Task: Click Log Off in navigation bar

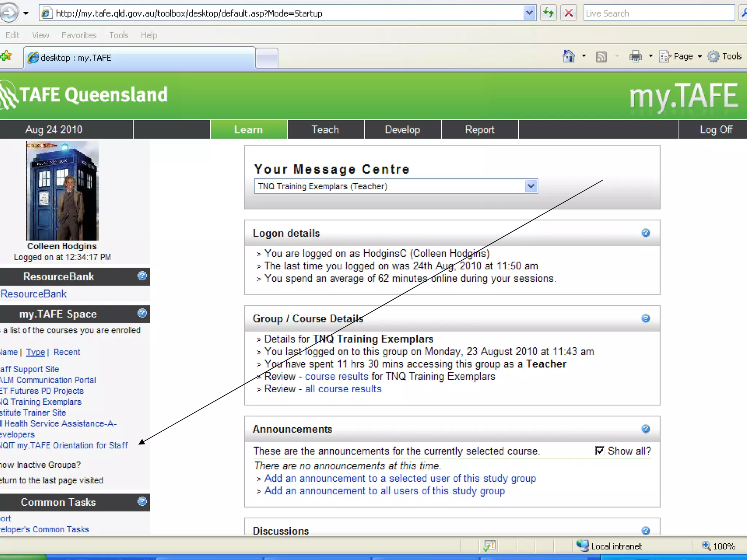Action: [x=716, y=130]
